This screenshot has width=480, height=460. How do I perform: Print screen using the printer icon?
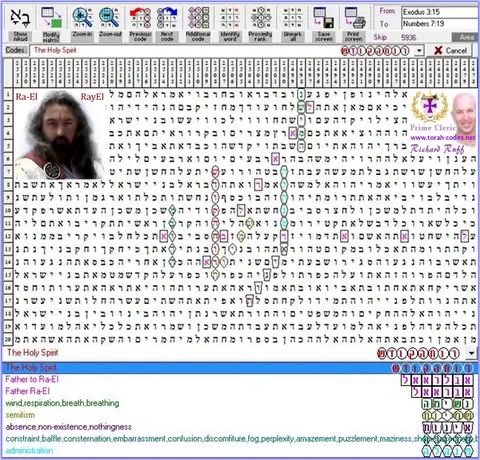point(354,18)
